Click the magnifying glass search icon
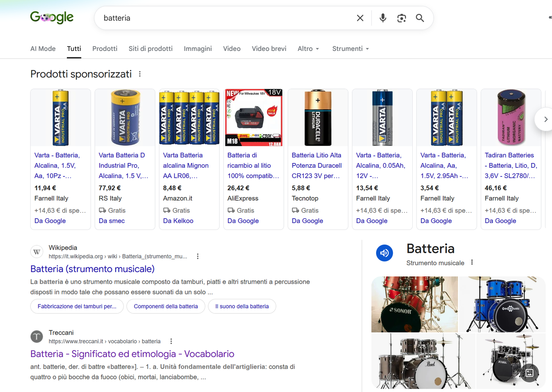Image resolution: width=552 pixels, height=392 pixels. (x=420, y=18)
